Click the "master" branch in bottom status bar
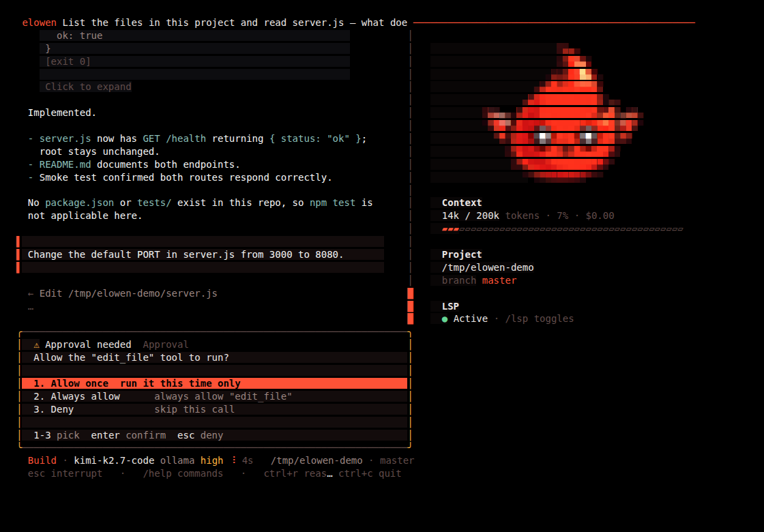This screenshot has height=532, width=764. (397, 460)
